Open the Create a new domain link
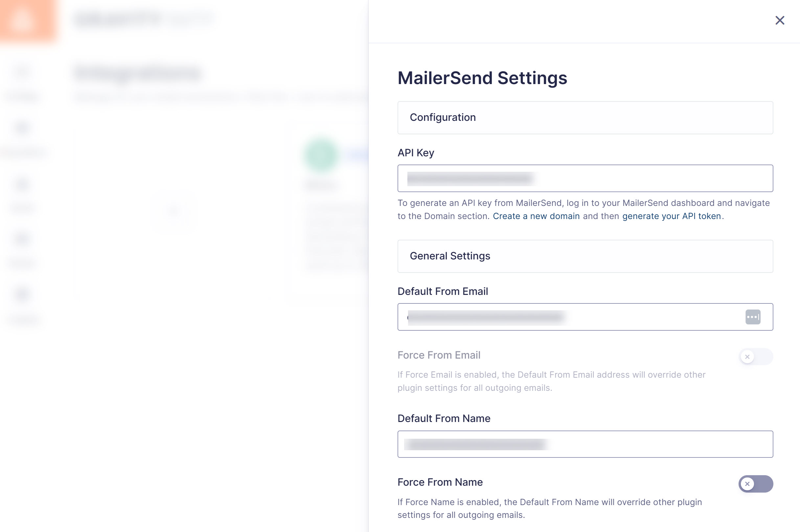This screenshot has height=532, width=800. click(x=536, y=216)
